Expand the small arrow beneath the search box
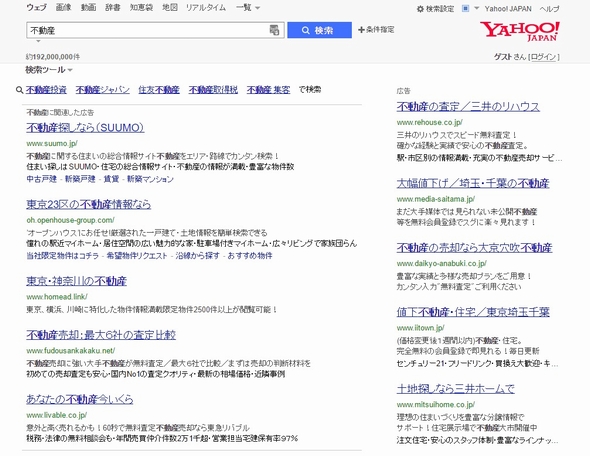 (38, 41)
